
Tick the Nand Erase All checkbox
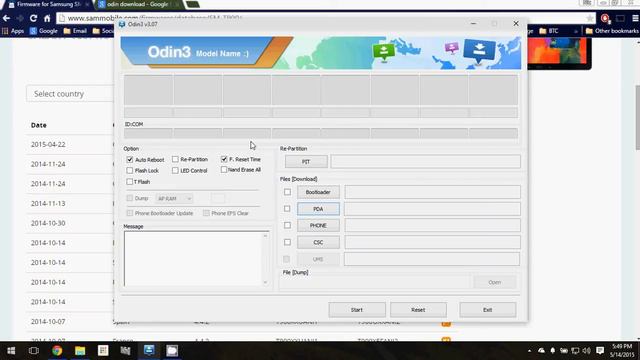224,169
